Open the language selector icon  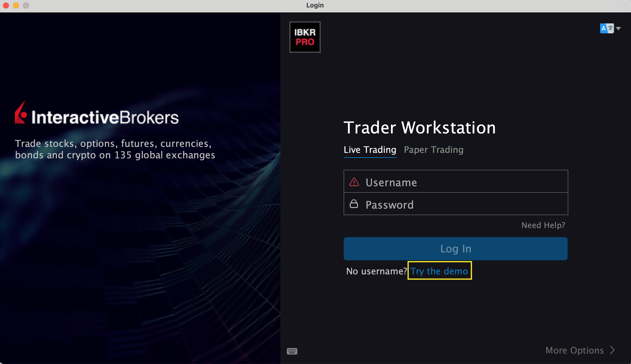pyautogui.click(x=607, y=28)
